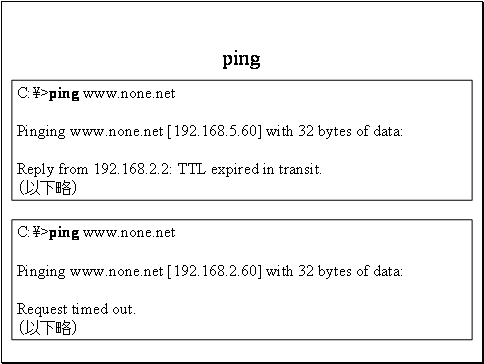Click '(以下略)' in the second box
The image size is (484, 364).
47,328
